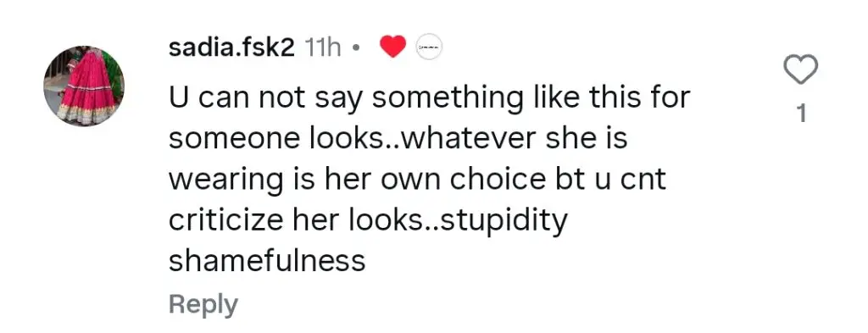The width and height of the screenshot is (868, 333).
Task: Open sadia.fsk2's profile picture
Action: (84, 86)
